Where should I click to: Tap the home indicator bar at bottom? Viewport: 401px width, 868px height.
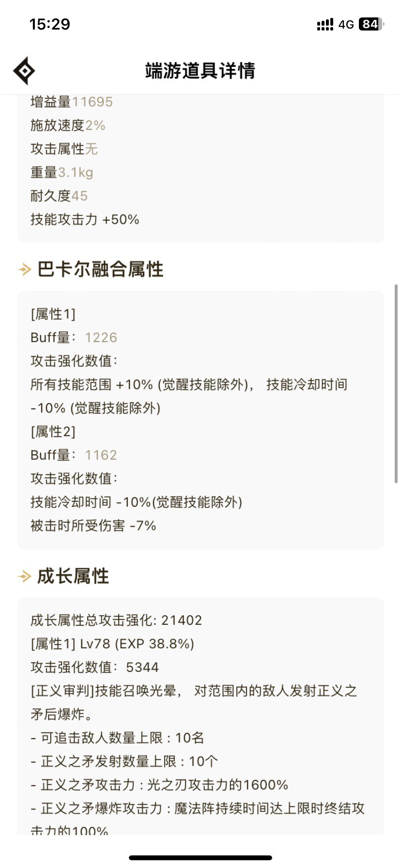coord(200,857)
